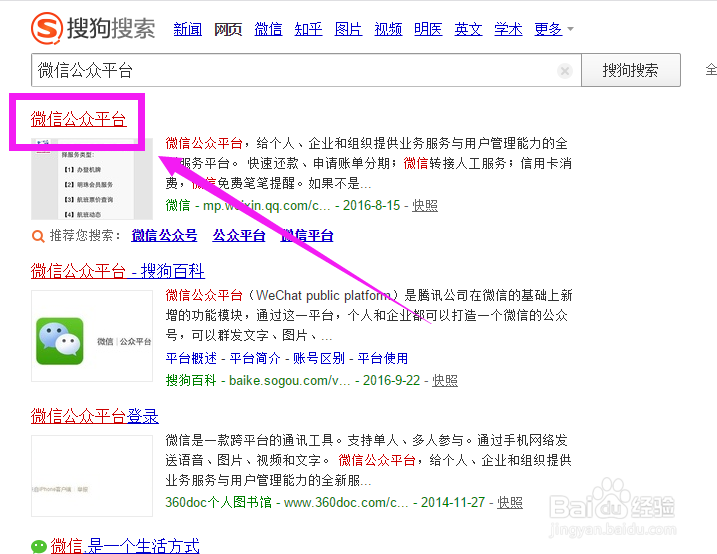The width and height of the screenshot is (717, 554).
Task: Open 微信,是一个生活方式 result link
Action: pyautogui.click(x=125, y=546)
